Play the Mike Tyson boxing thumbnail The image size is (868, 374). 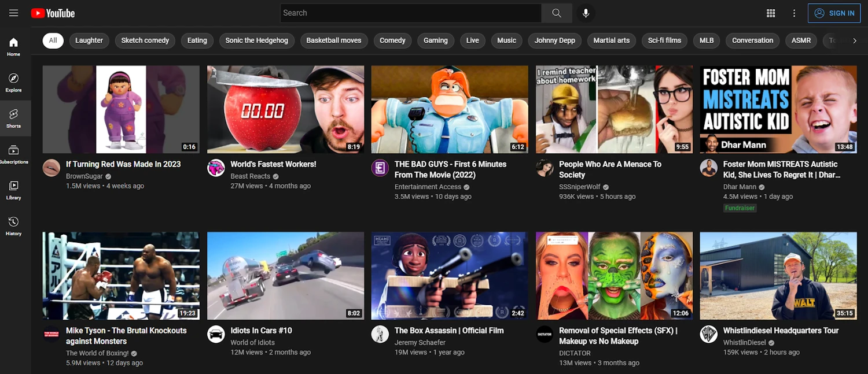click(x=121, y=276)
